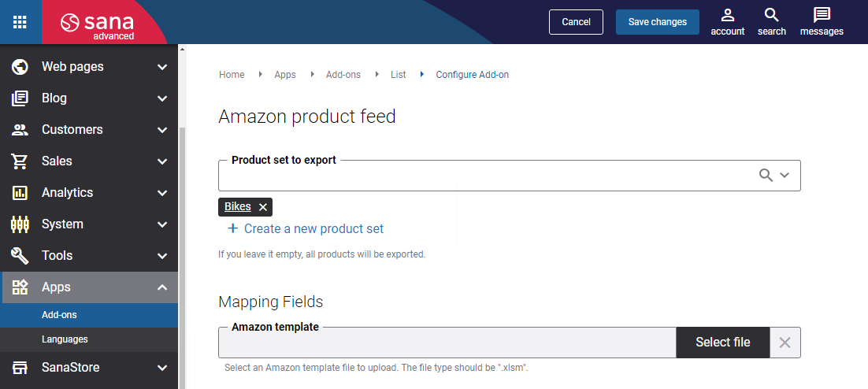Expand the SanaStore menu chevron

coord(162,368)
